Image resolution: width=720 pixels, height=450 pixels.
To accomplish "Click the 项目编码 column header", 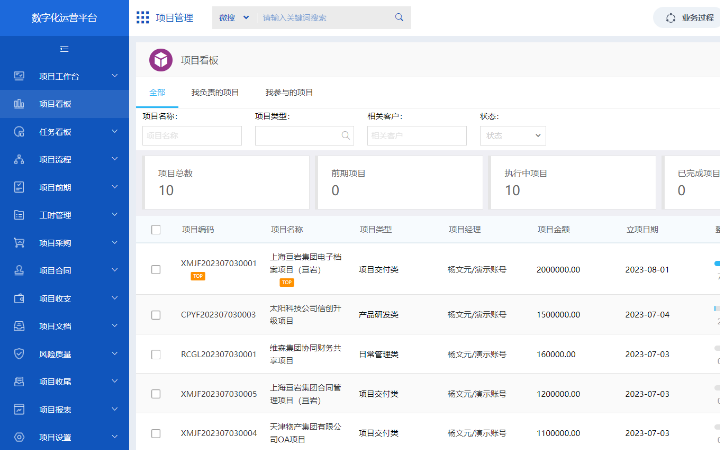I will click(198, 230).
